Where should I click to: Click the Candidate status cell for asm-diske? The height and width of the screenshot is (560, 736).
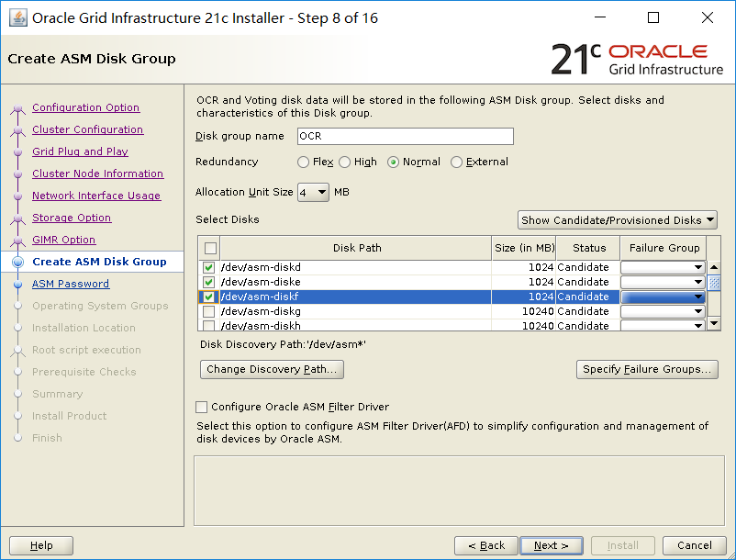[588, 282]
